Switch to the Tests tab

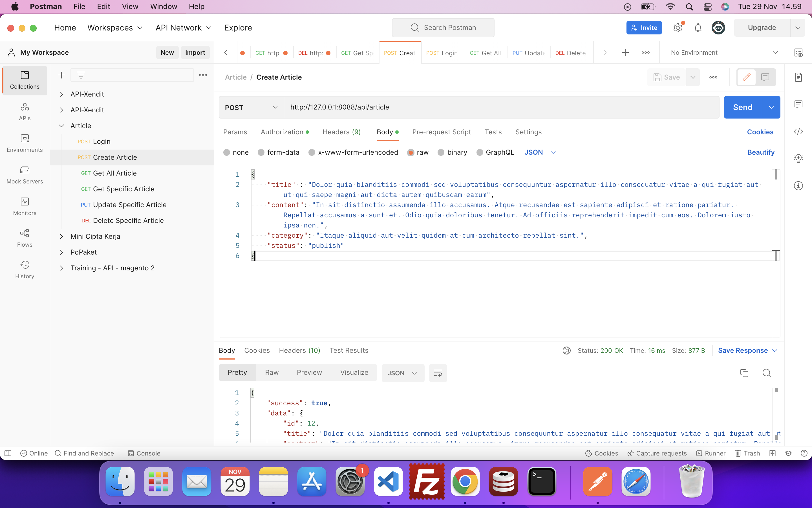(493, 132)
